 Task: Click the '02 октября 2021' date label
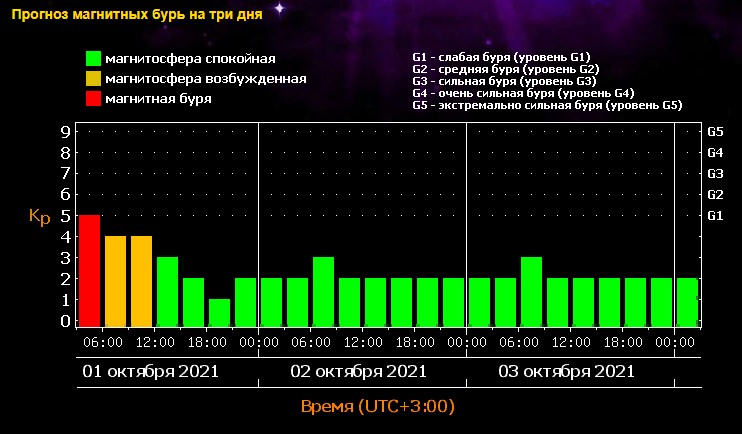358,372
